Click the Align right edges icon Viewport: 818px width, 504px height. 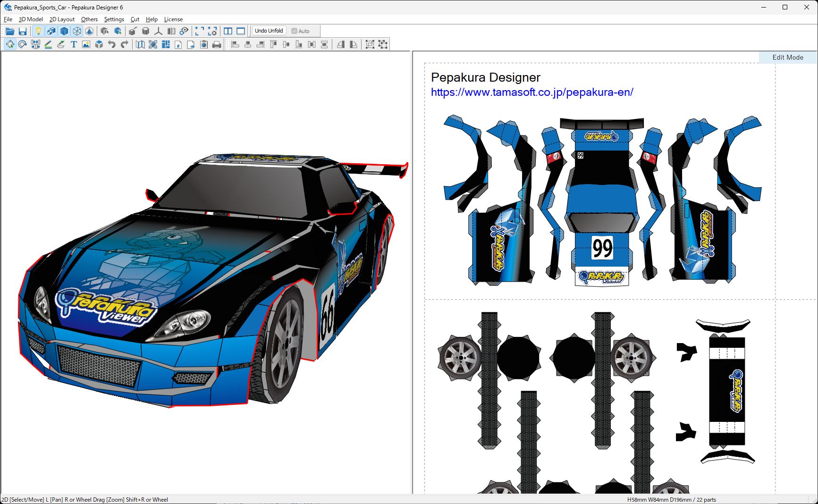pyautogui.click(x=261, y=44)
